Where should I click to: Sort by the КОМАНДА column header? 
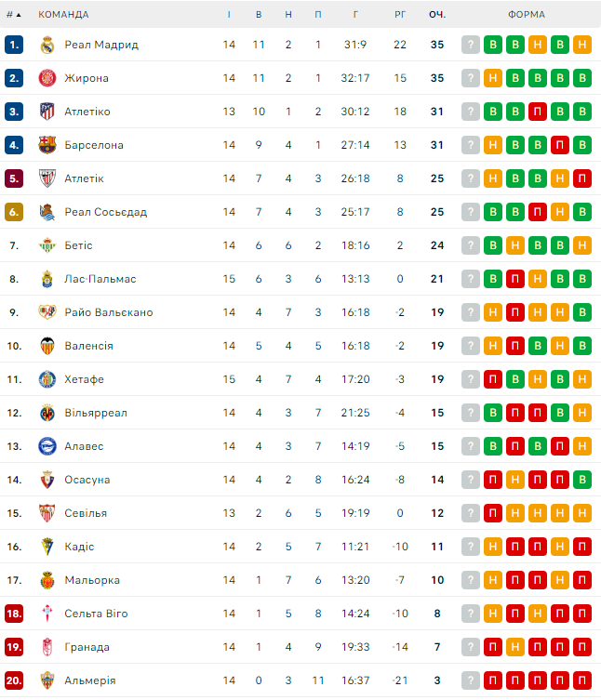coord(63,15)
